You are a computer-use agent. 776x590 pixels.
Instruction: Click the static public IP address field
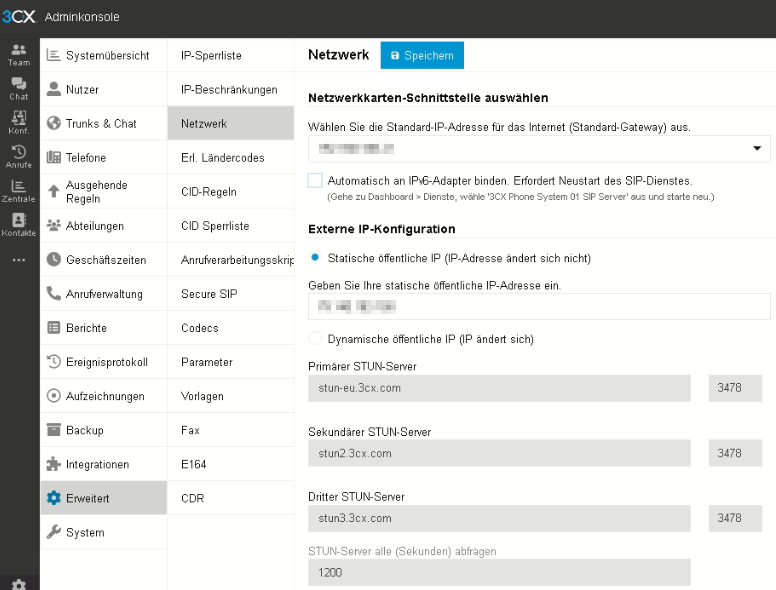click(x=539, y=306)
